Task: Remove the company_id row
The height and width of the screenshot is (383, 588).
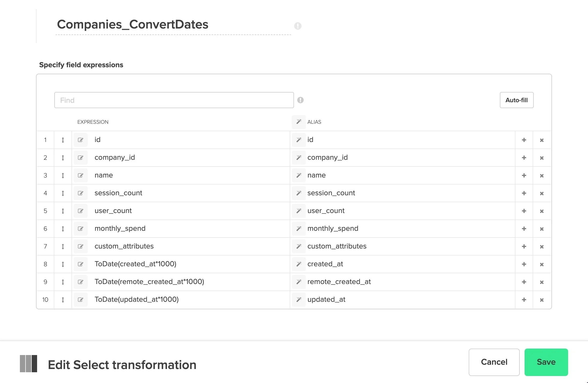Action: coord(542,157)
